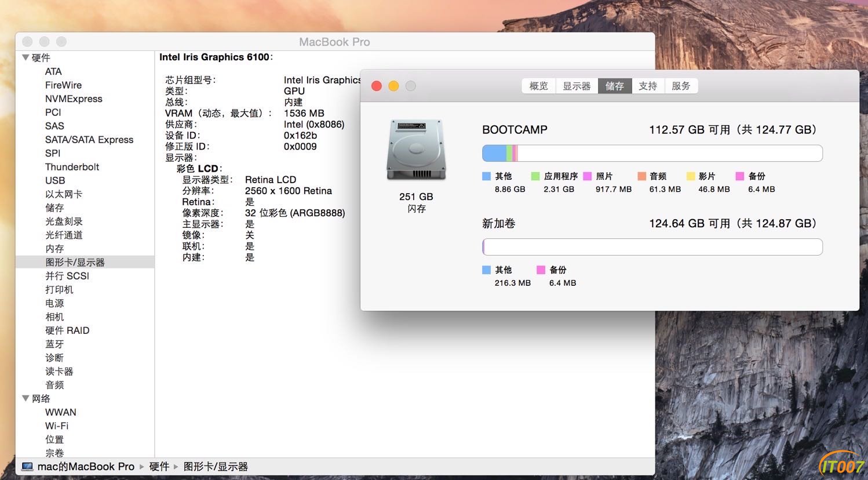Click the laptop icon beside mac的MacBook Pro

click(x=27, y=467)
